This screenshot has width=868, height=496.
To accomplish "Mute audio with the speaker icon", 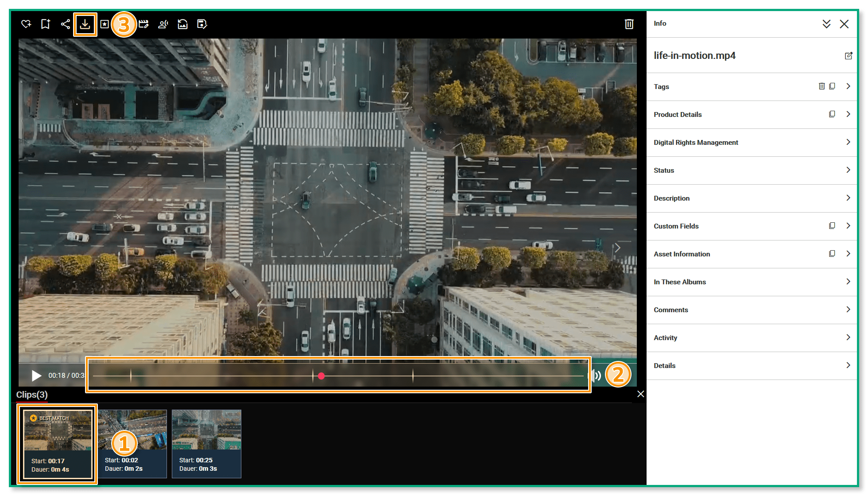I will pos(596,376).
